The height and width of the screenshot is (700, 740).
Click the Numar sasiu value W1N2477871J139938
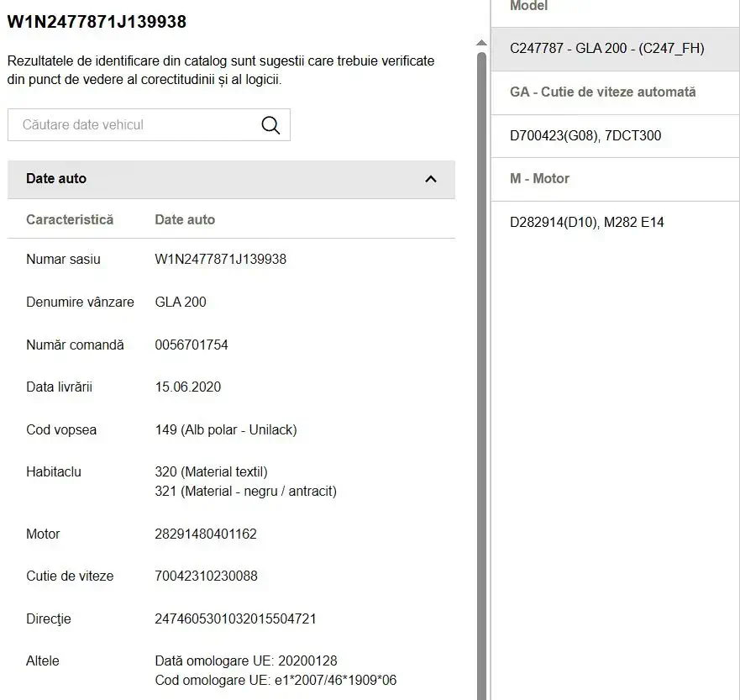point(220,259)
